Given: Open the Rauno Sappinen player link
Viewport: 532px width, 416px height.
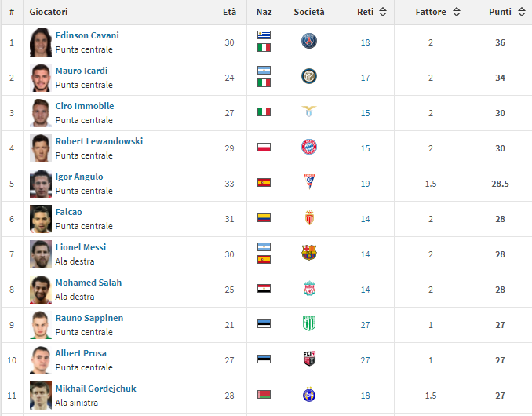Looking at the screenshot, I should click(89, 318).
